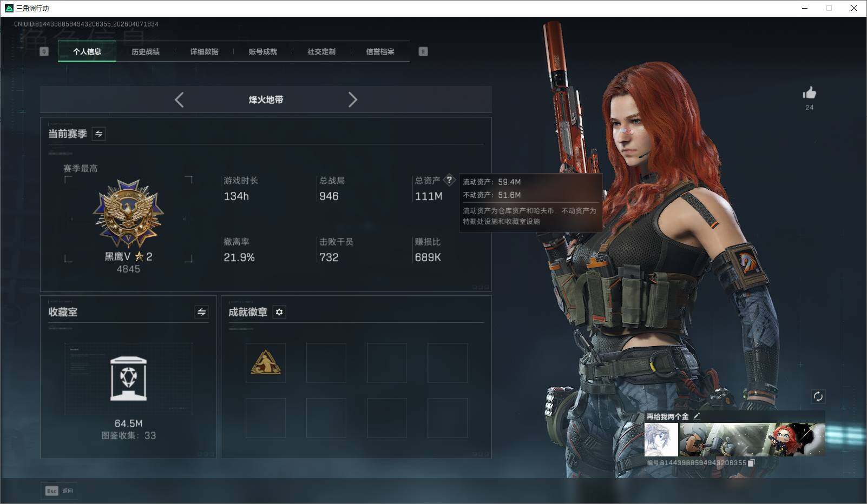
Task: Click the 不动资产: 51.6M tooltip line
Action: click(x=492, y=195)
